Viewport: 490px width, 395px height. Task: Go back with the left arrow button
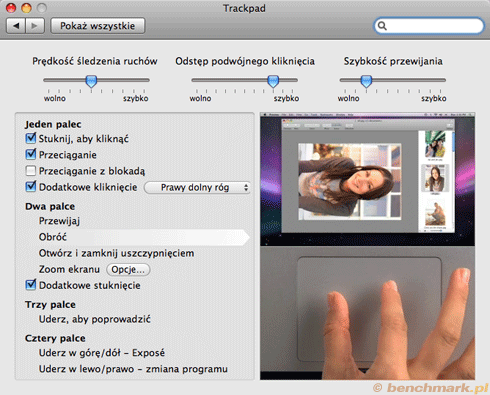(16, 26)
